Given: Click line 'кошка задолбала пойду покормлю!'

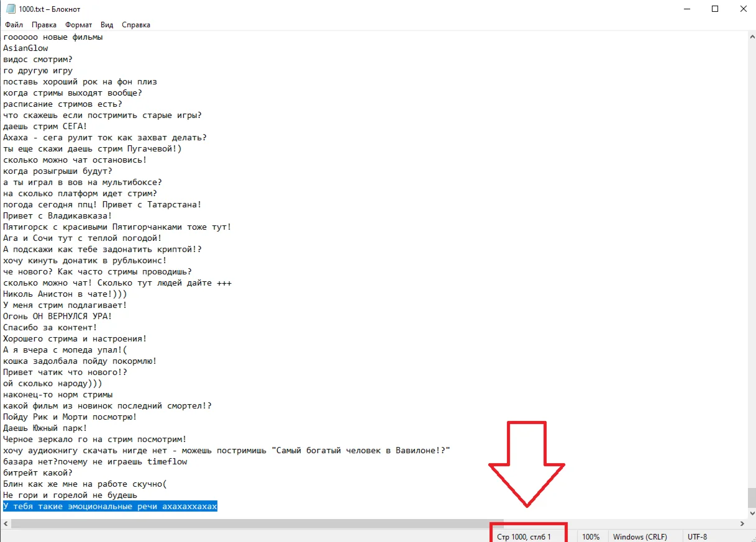Looking at the screenshot, I should [80, 361].
